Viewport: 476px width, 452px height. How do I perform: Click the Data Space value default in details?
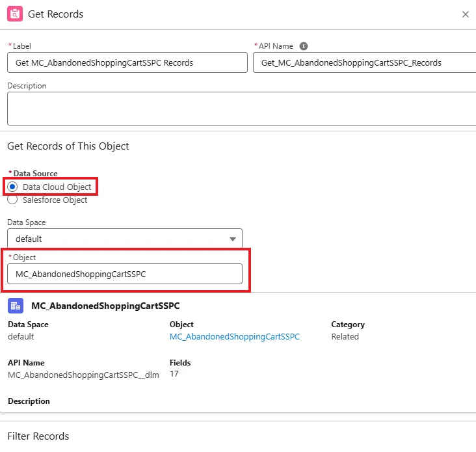click(21, 337)
